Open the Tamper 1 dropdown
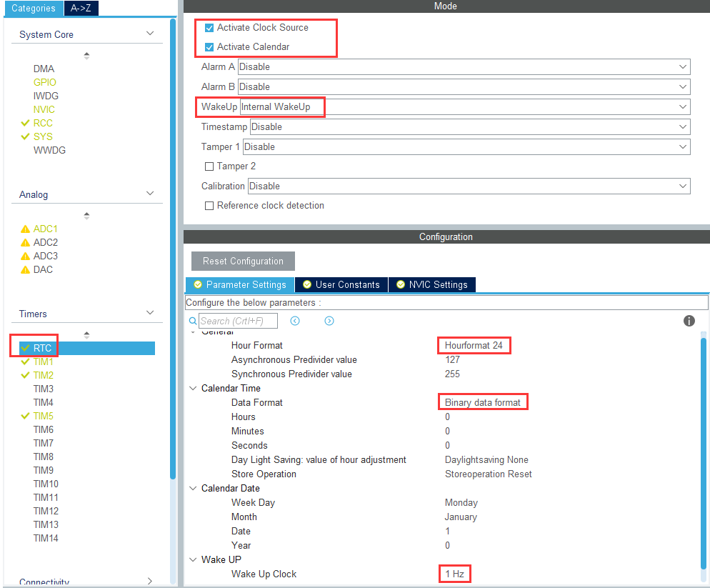This screenshot has height=588, width=710. (467, 146)
